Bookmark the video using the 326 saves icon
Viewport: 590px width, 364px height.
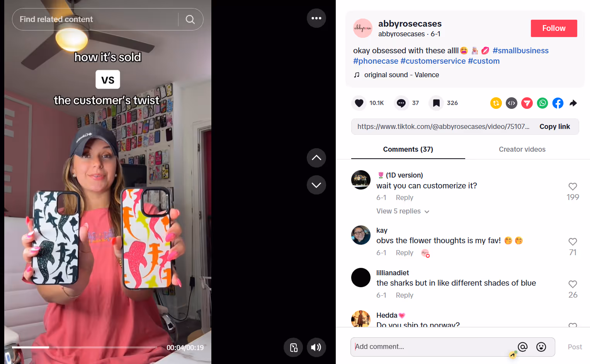436,103
